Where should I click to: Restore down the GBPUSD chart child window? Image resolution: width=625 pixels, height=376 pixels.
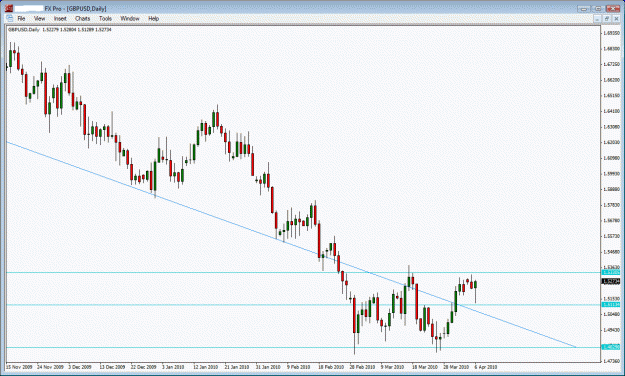pyautogui.click(x=607, y=19)
